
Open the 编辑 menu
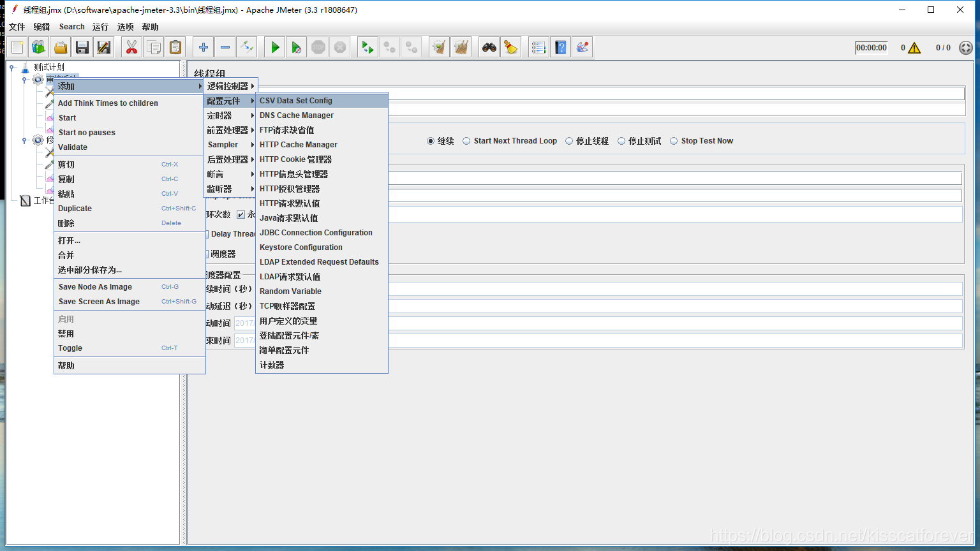41,27
